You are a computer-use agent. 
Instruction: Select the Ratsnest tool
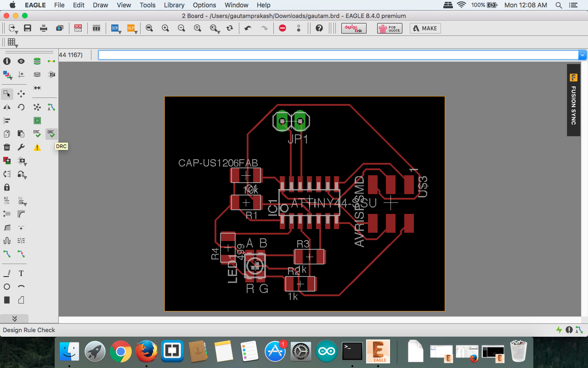click(x=37, y=107)
